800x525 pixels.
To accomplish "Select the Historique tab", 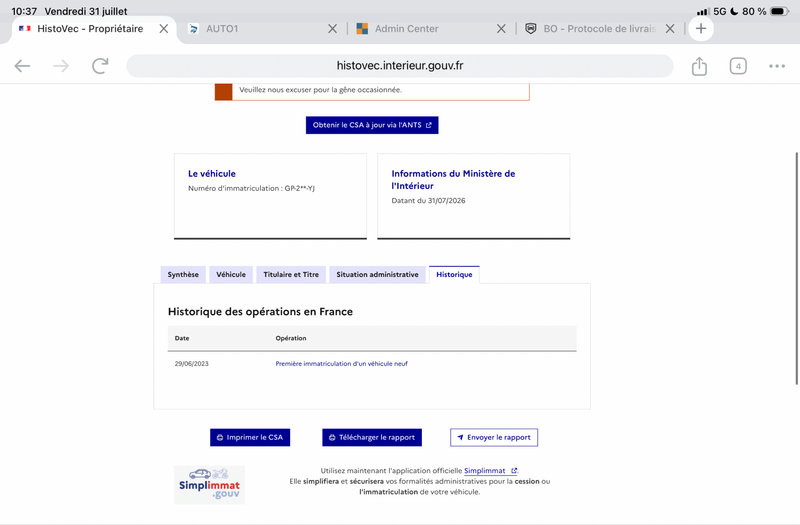I will click(454, 274).
